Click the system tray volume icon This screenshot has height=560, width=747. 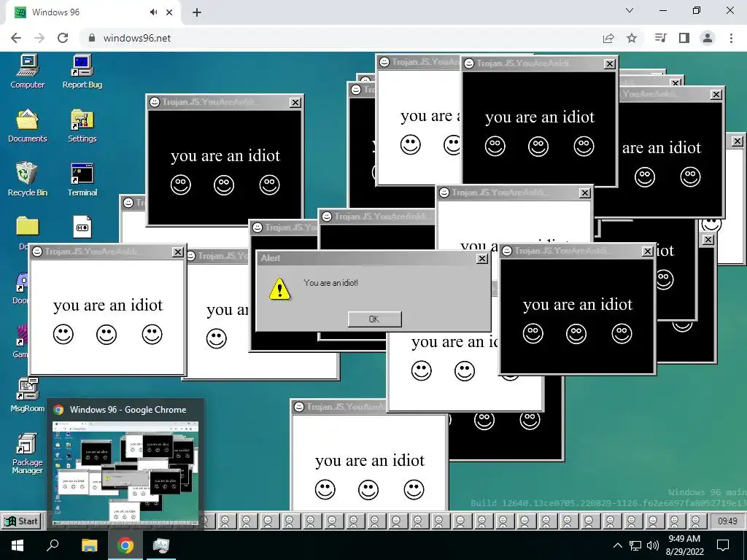(653, 545)
